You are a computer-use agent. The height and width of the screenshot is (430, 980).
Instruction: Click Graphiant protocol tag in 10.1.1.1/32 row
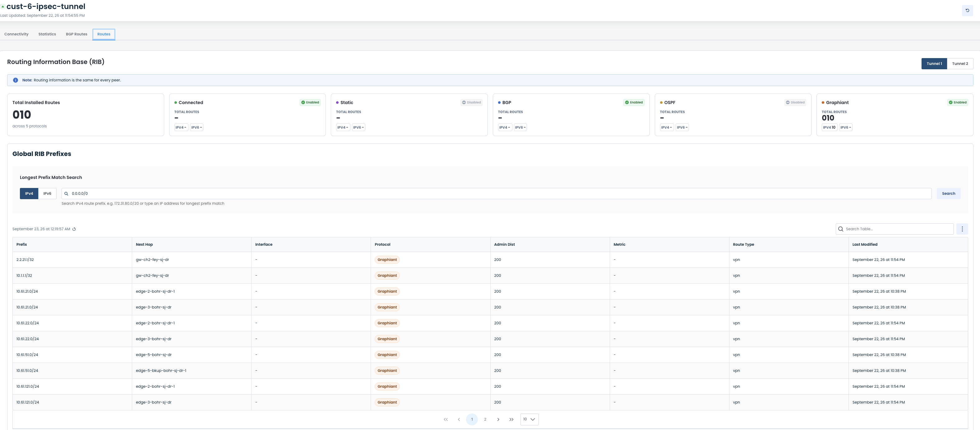click(x=387, y=276)
